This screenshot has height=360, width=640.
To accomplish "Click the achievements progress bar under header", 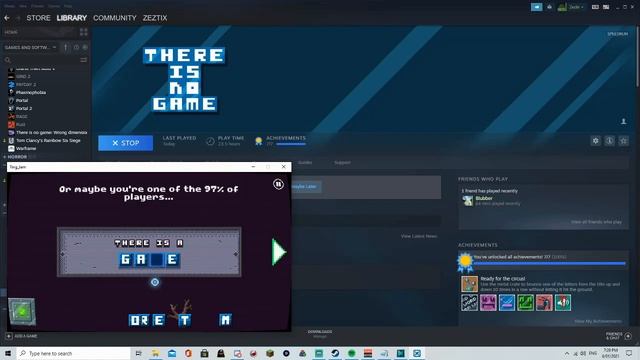I will point(291,144).
